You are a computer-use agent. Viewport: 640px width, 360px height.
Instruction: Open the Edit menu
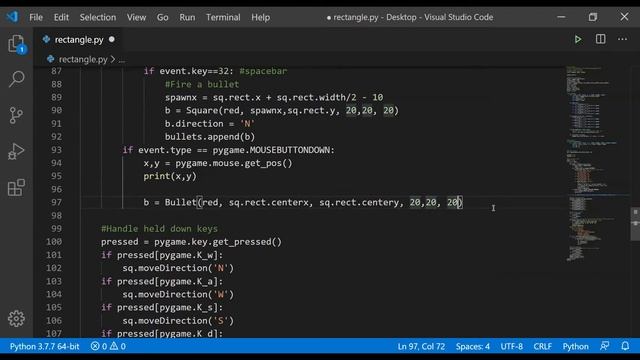[61, 18]
